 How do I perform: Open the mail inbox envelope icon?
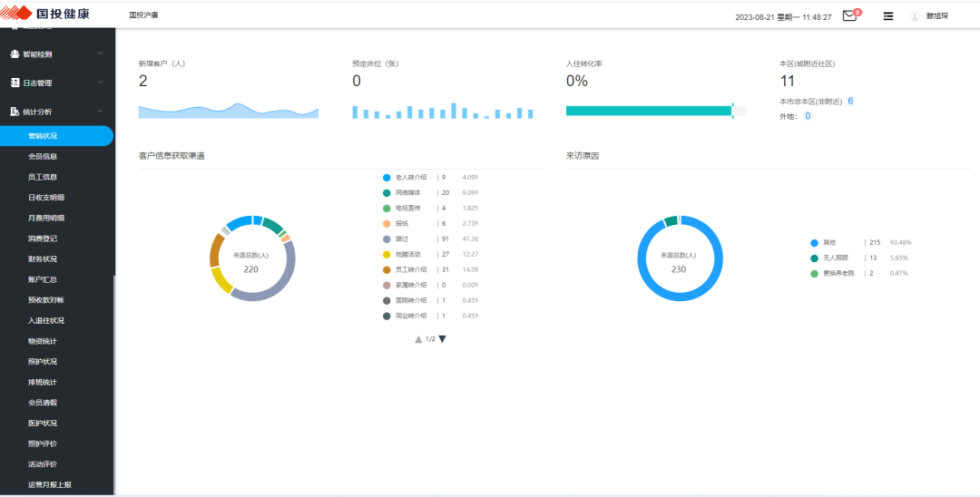pyautogui.click(x=849, y=16)
